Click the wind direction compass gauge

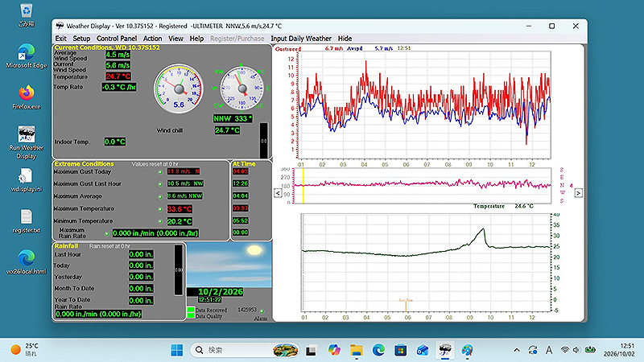(242, 88)
